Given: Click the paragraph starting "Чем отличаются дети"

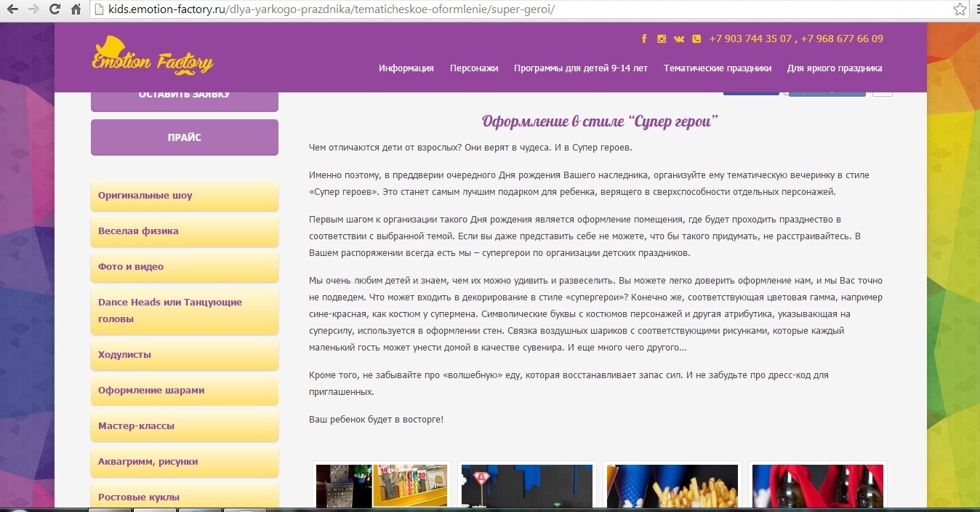Looking at the screenshot, I should 470,148.
